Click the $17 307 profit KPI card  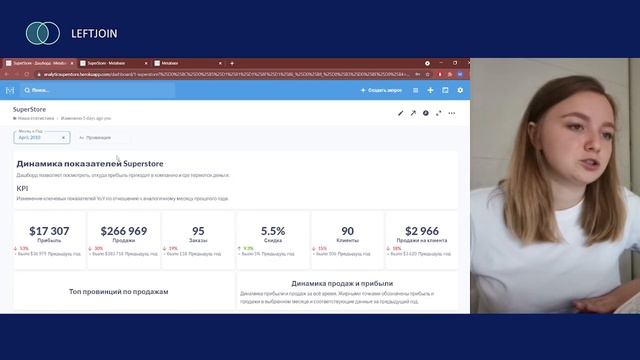pyautogui.click(x=49, y=240)
